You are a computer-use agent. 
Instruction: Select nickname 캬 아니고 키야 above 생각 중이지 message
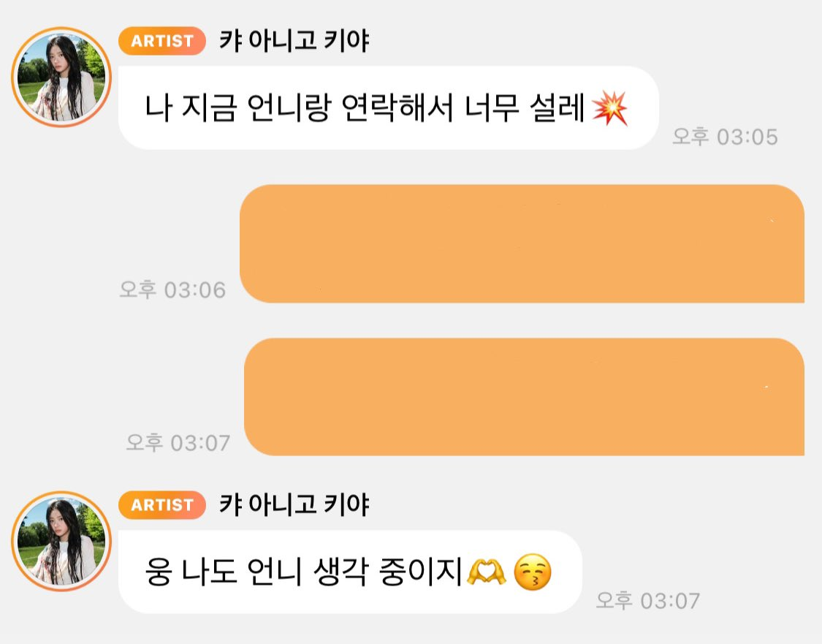click(x=294, y=504)
